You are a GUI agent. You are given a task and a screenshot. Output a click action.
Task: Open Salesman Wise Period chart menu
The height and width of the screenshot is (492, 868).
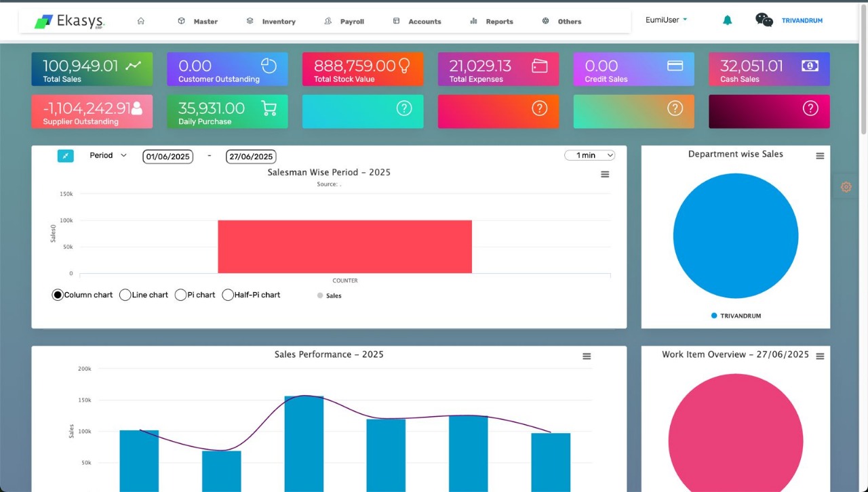tap(605, 174)
